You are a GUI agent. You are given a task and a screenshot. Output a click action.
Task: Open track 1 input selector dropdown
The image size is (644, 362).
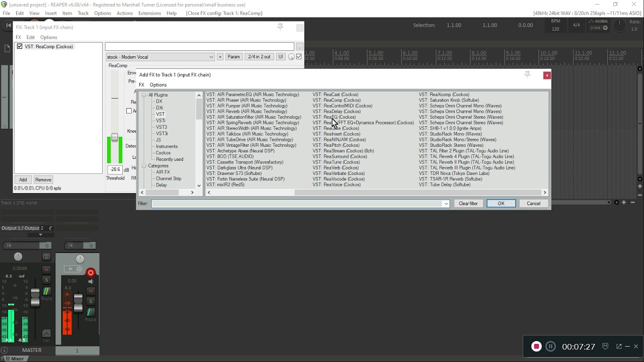coord(74,269)
